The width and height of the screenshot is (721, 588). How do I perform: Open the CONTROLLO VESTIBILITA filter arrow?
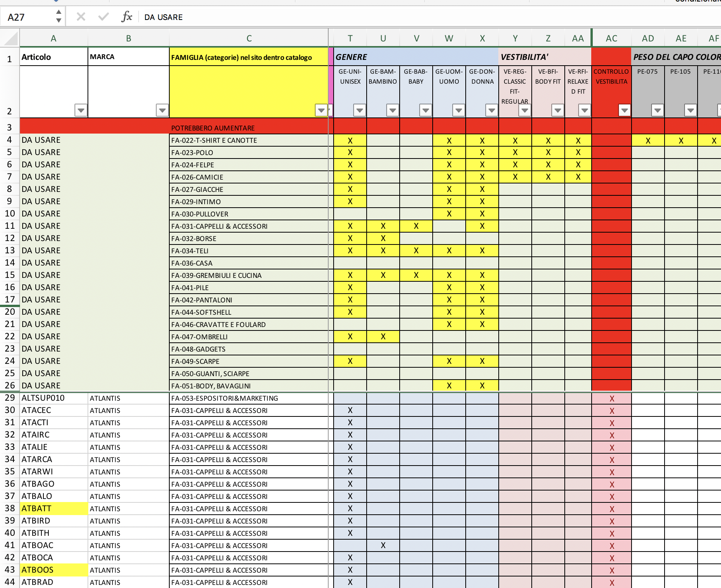(x=625, y=111)
